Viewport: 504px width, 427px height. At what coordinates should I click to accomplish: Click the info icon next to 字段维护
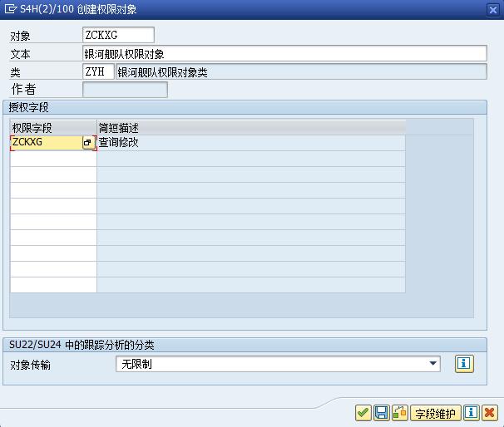(472, 413)
